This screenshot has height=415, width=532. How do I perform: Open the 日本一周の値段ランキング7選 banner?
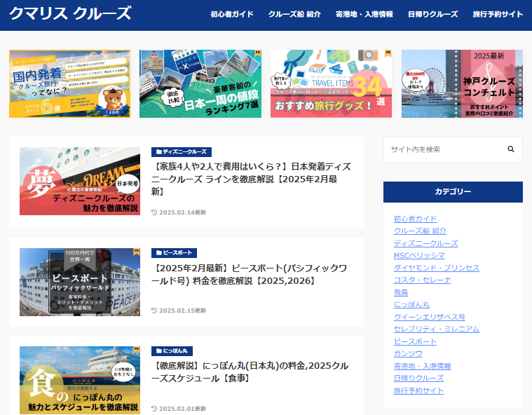point(200,84)
